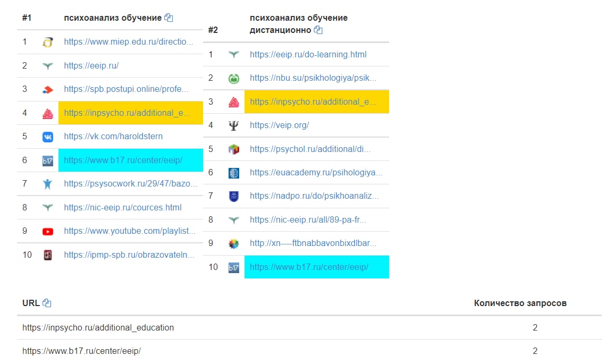Open the https://veip.org/ link
Screen dimensions: 615x364
(x=279, y=125)
